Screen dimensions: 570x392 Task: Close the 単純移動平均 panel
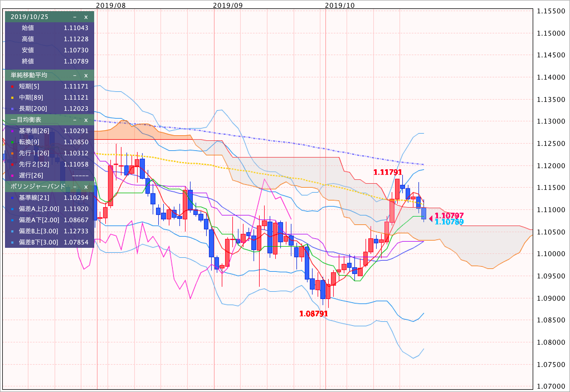click(x=86, y=75)
